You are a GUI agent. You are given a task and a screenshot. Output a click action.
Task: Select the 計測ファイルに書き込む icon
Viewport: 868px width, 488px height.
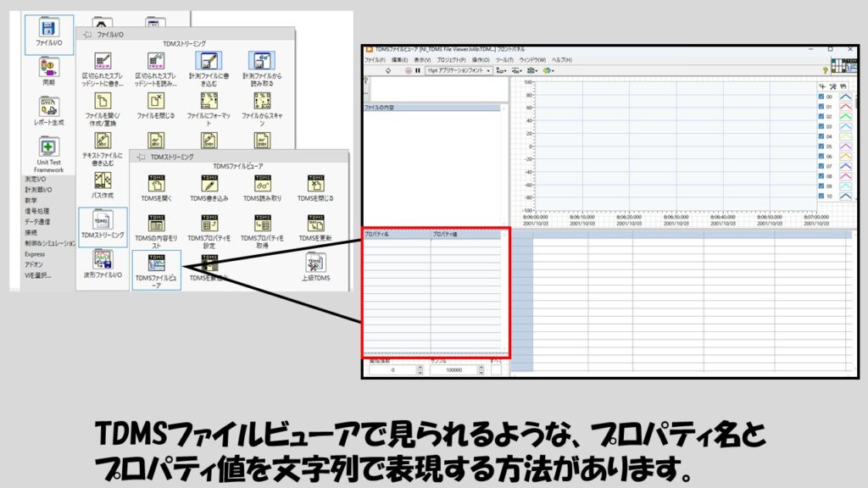click(209, 62)
